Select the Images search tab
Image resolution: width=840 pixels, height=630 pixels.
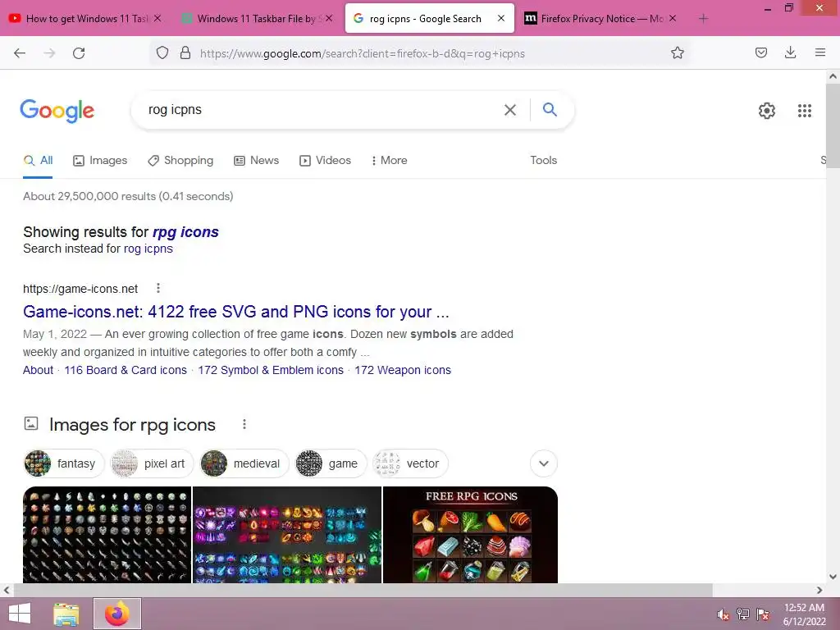(x=100, y=160)
